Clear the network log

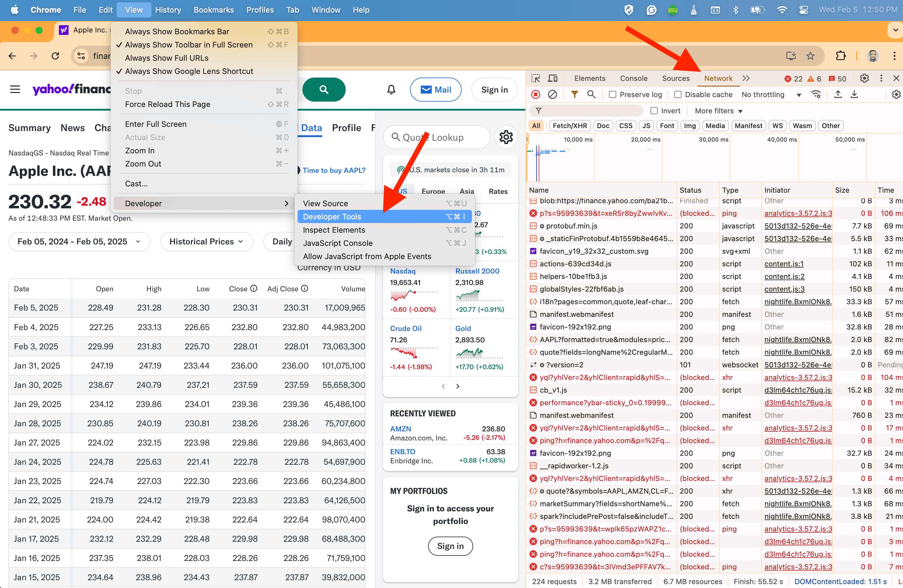coord(553,94)
